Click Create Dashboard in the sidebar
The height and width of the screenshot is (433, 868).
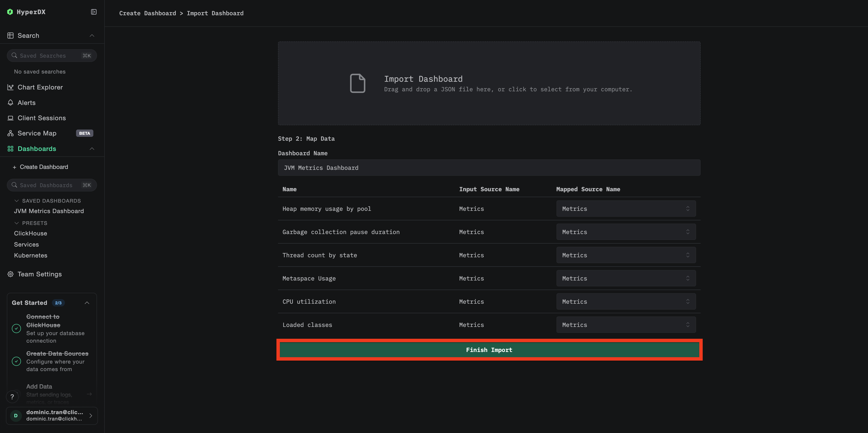(43, 167)
